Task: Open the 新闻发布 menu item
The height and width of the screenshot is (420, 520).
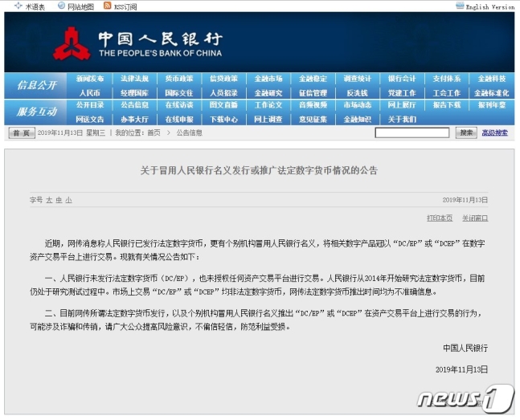Action: (x=90, y=79)
